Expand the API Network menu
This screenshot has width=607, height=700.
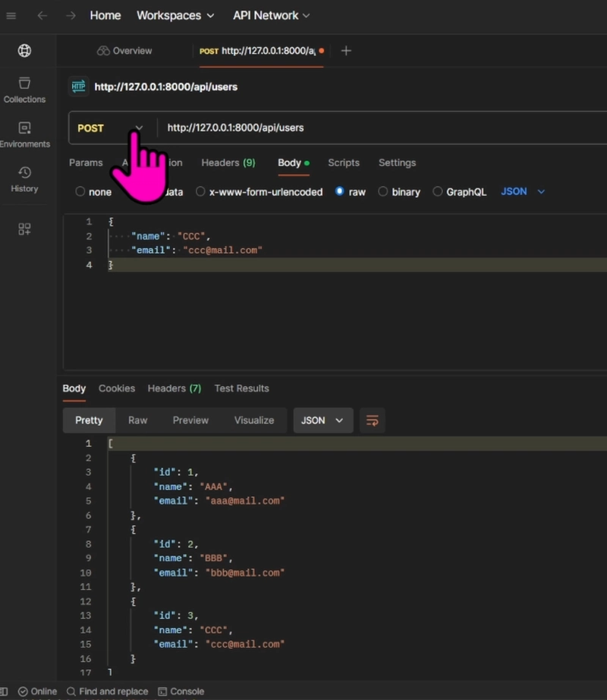271,16
